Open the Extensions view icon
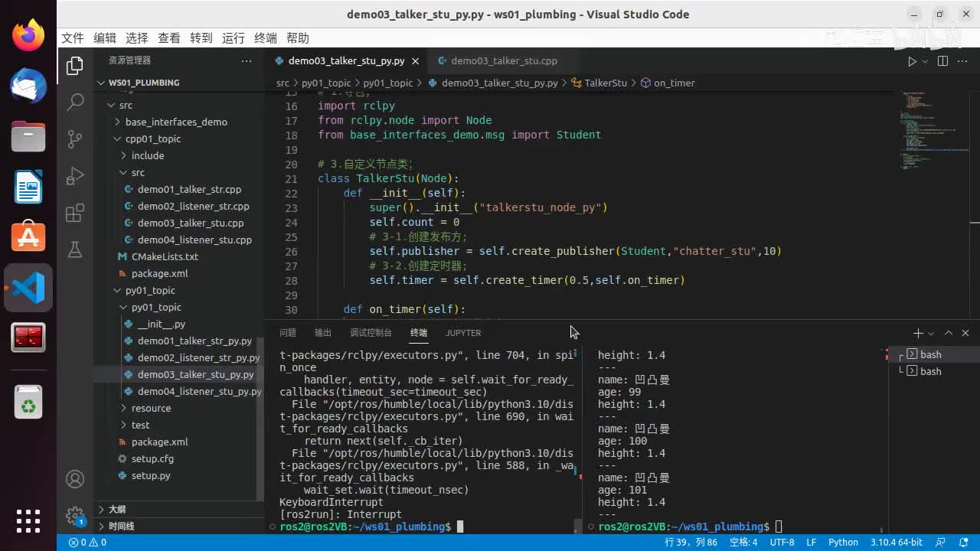The height and width of the screenshot is (551, 980). (75, 214)
